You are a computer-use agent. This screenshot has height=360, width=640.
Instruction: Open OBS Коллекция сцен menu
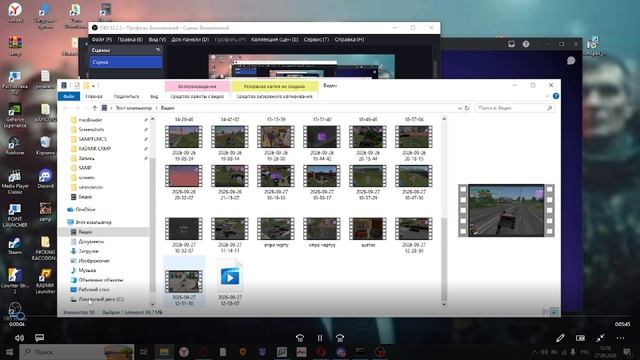pyautogui.click(x=274, y=40)
